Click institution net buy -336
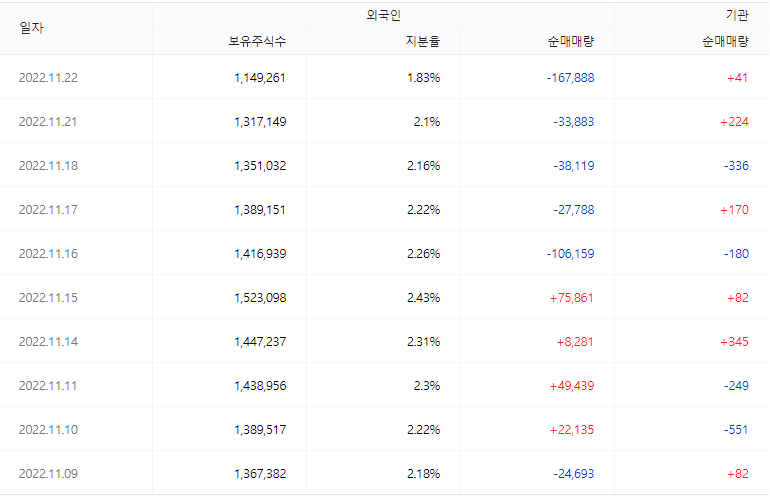This screenshot has width=770, height=497. [736, 166]
